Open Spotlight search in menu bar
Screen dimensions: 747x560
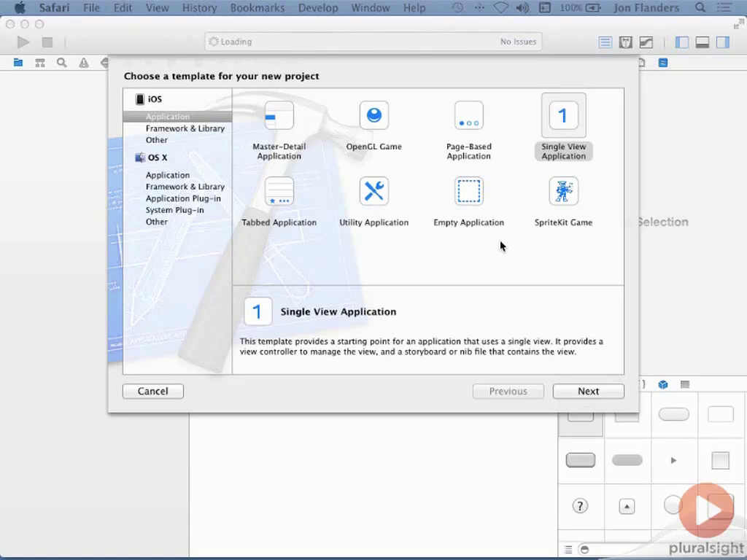[x=700, y=7]
